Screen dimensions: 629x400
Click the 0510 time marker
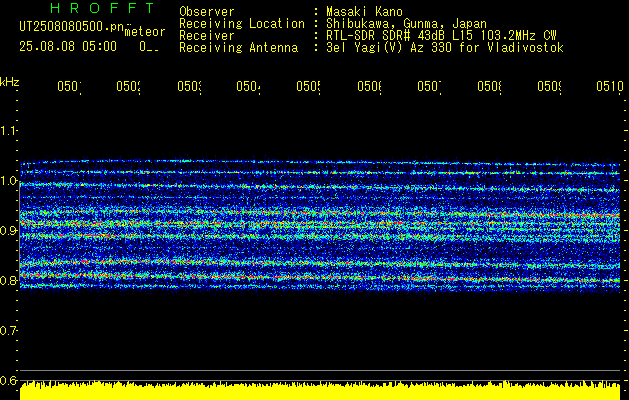click(610, 86)
